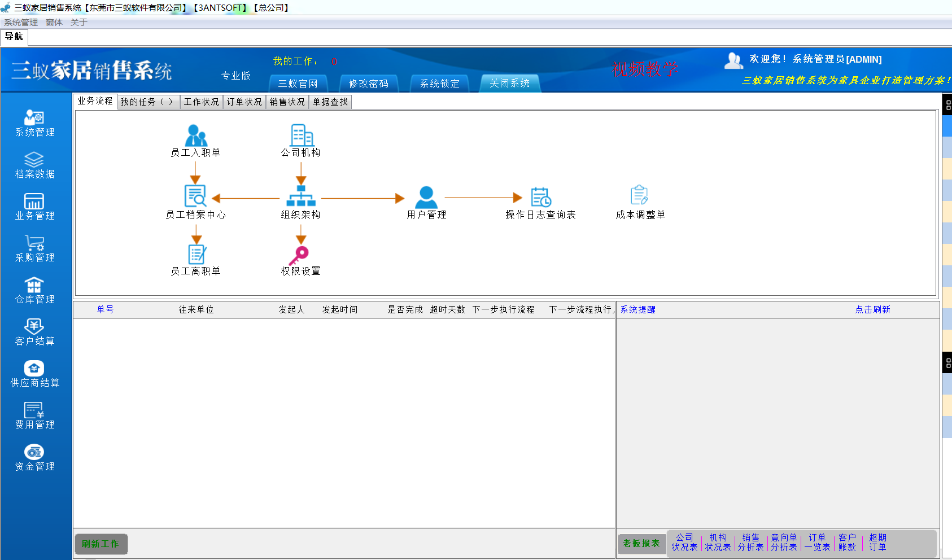The height and width of the screenshot is (560, 952).
Task: Click the 老板报表 button
Action: pyautogui.click(x=641, y=544)
